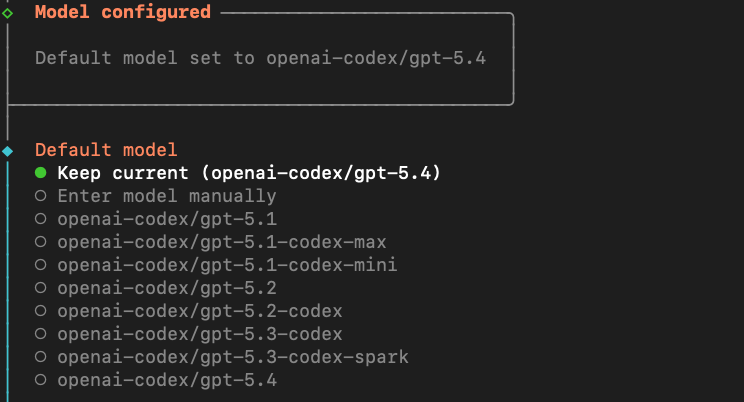Screen dimensions: 744x402
Task: Click the Enter model manually label text
Action: [x=167, y=196]
